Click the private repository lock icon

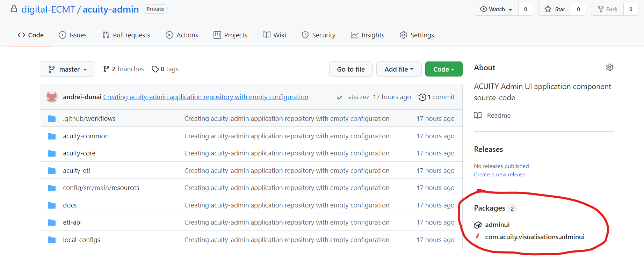14,9
